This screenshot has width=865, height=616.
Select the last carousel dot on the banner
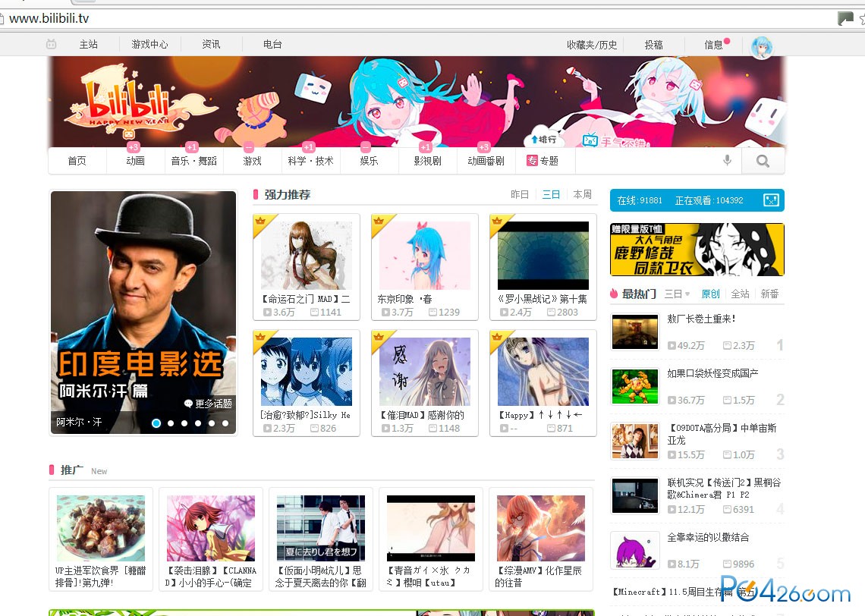pos(225,423)
